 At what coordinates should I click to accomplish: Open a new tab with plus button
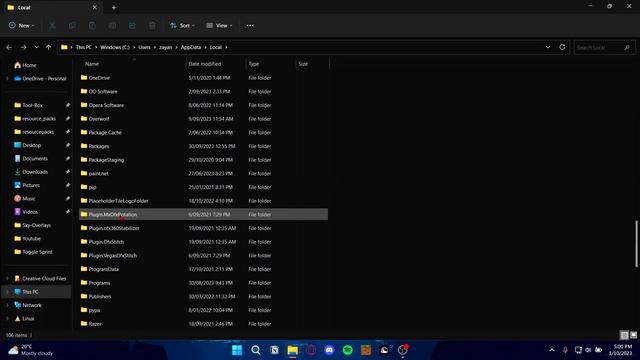pyautogui.click(x=114, y=7)
